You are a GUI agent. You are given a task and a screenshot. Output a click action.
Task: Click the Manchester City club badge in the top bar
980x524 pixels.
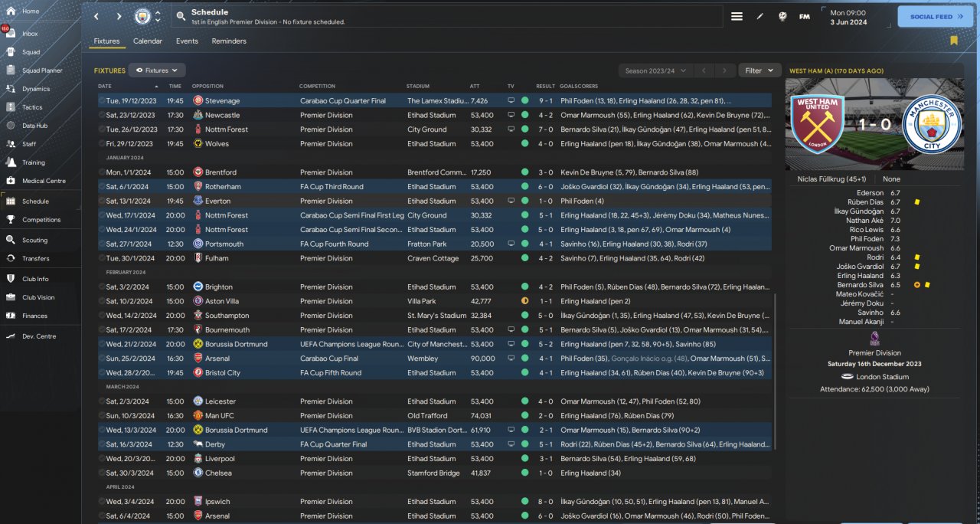point(142,16)
